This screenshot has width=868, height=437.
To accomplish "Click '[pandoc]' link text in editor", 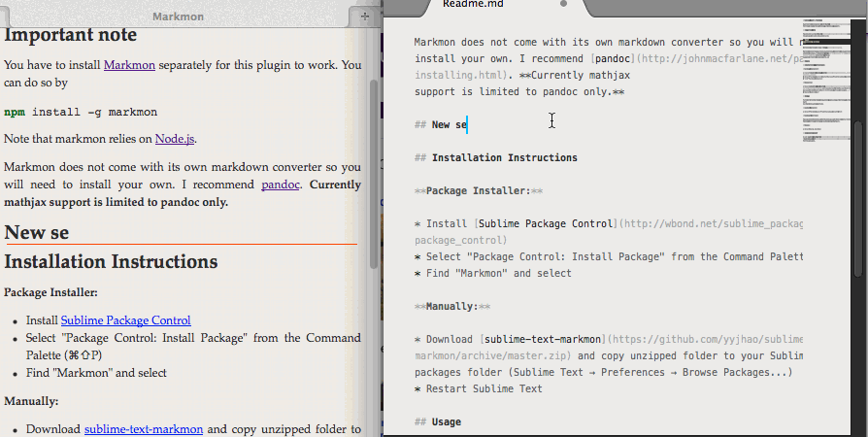I will 613,58.
